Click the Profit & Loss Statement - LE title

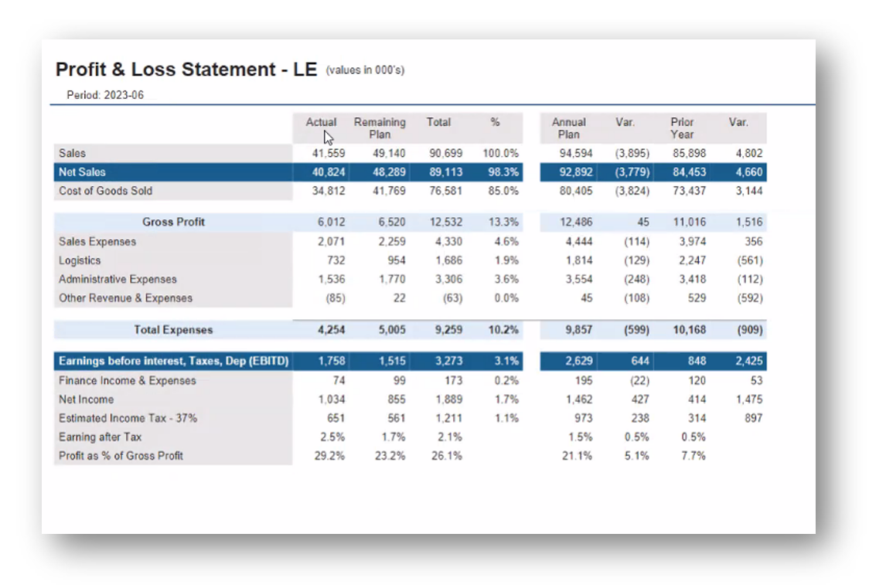pos(186,70)
